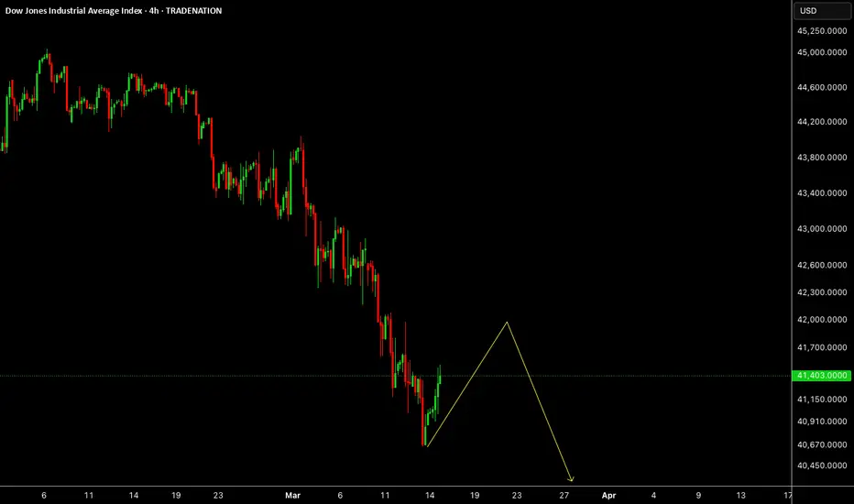Image resolution: width=854 pixels, height=504 pixels.
Task: Select the current price label 41,403.0000
Action: [821, 376]
